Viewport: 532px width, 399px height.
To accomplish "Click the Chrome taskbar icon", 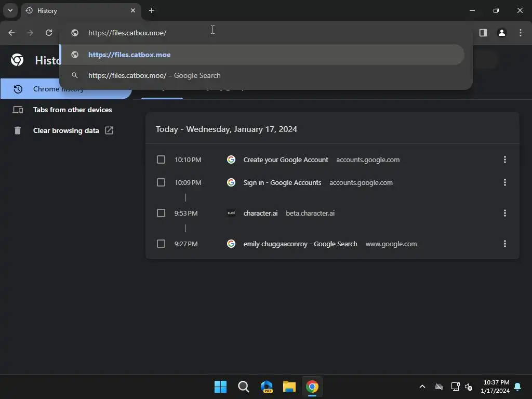I will [x=312, y=387].
